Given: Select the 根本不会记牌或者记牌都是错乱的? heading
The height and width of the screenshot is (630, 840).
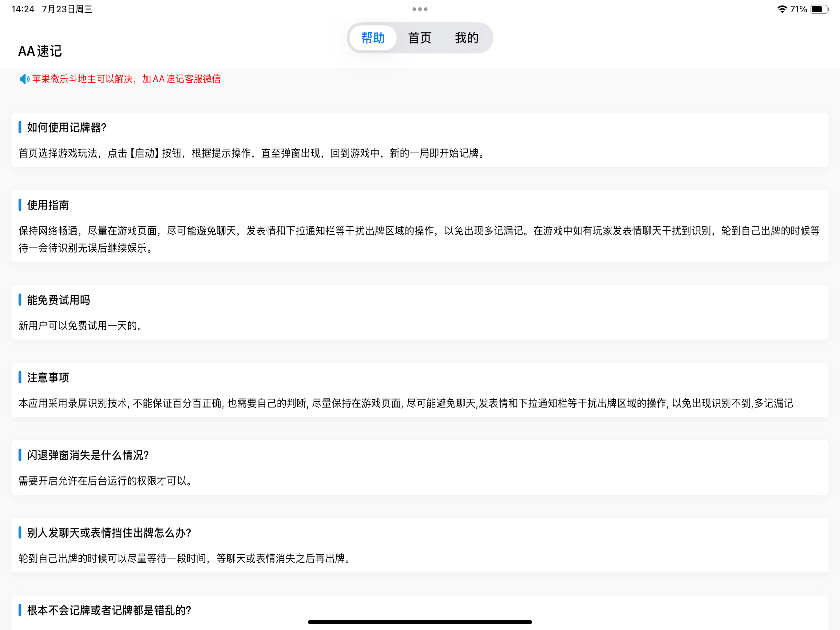Looking at the screenshot, I should (x=109, y=610).
